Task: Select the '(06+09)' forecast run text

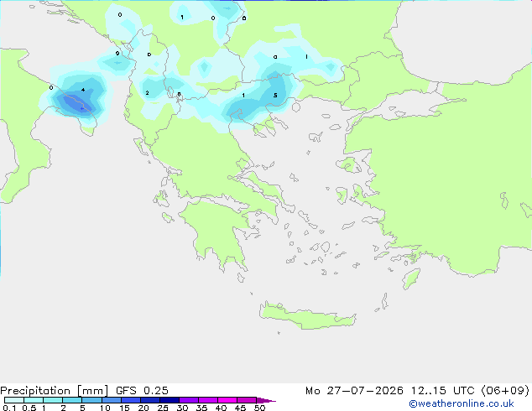Action: click(505, 391)
